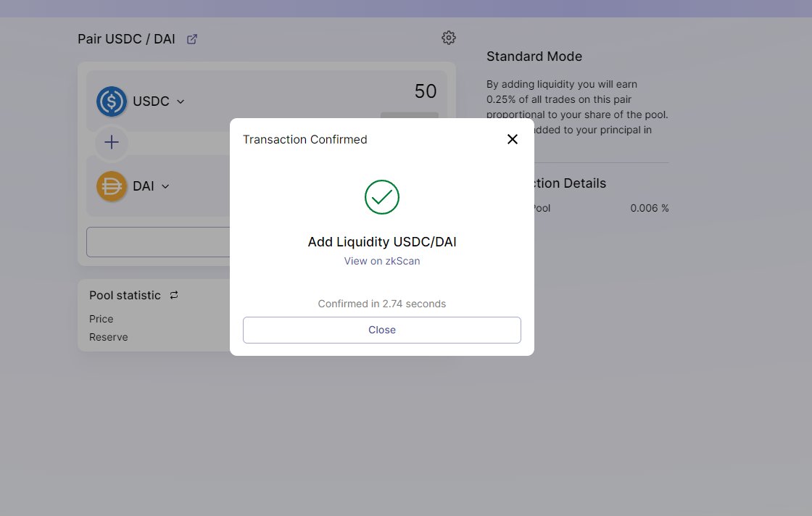
Task: Expand the USDC token dropdown
Action: pos(181,101)
